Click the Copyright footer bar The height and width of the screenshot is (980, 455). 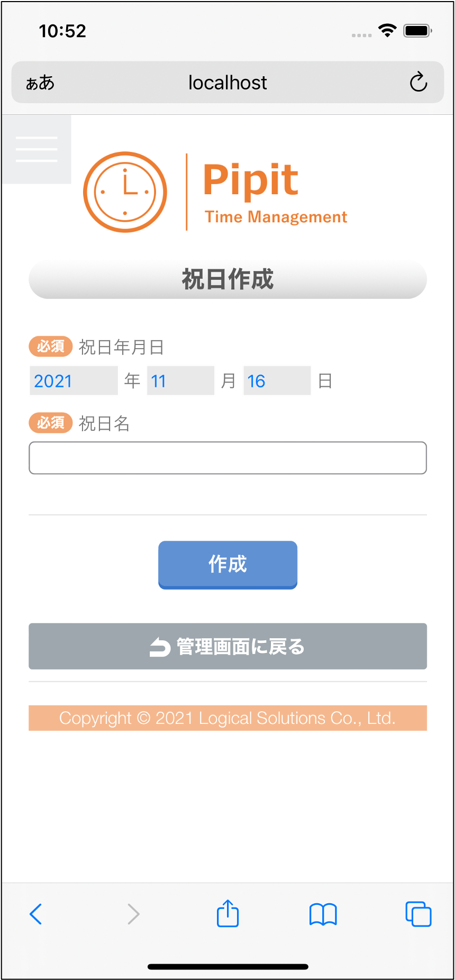pyautogui.click(x=228, y=718)
